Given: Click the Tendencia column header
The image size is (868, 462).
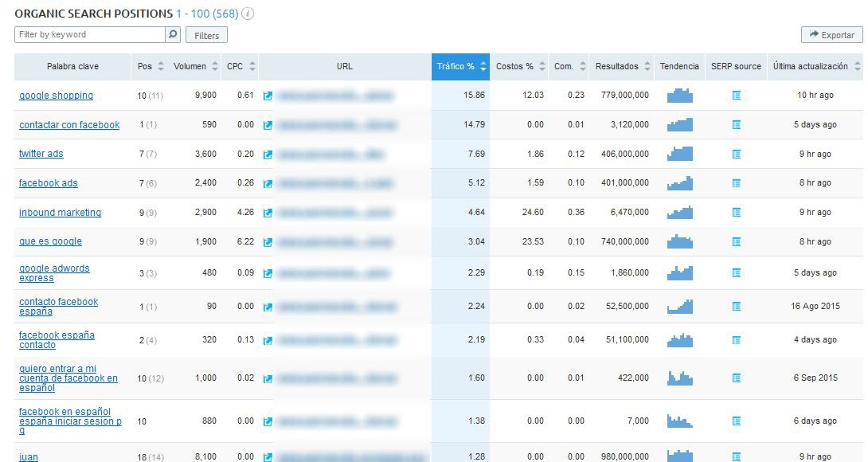Looking at the screenshot, I should click(679, 66).
